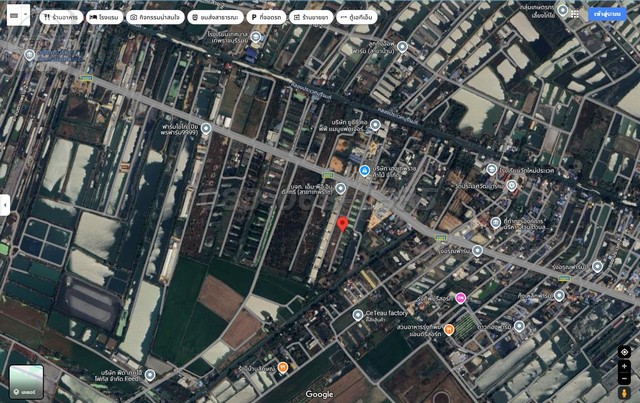Viewport: 640px width, 403px height.
Task: Center map on my current location
Action: tap(624, 352)
